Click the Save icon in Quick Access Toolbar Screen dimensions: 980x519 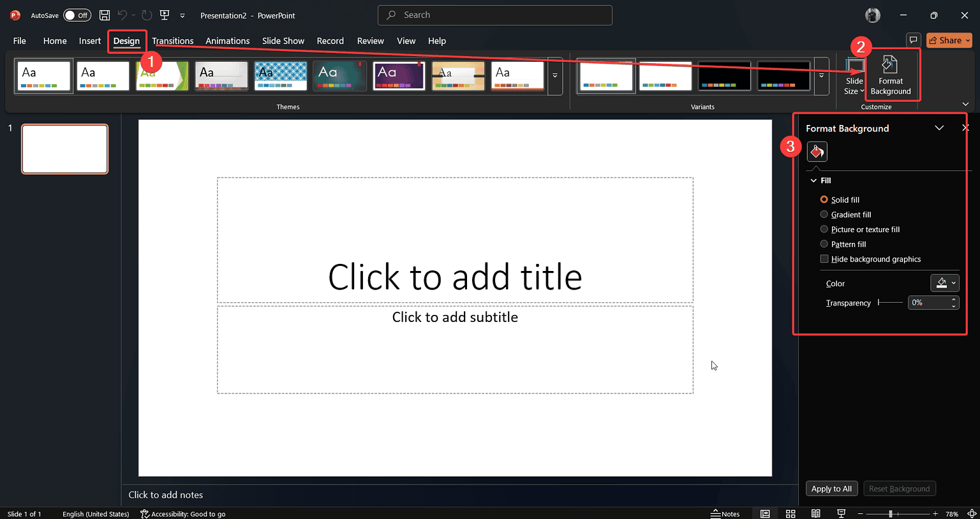[x=105, y=15]
